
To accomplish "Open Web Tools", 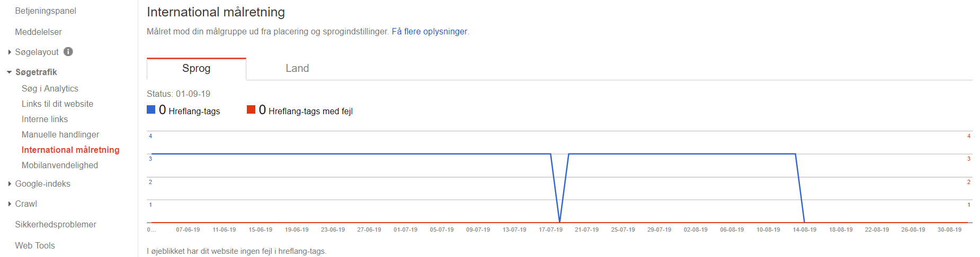I will (35, 246).
